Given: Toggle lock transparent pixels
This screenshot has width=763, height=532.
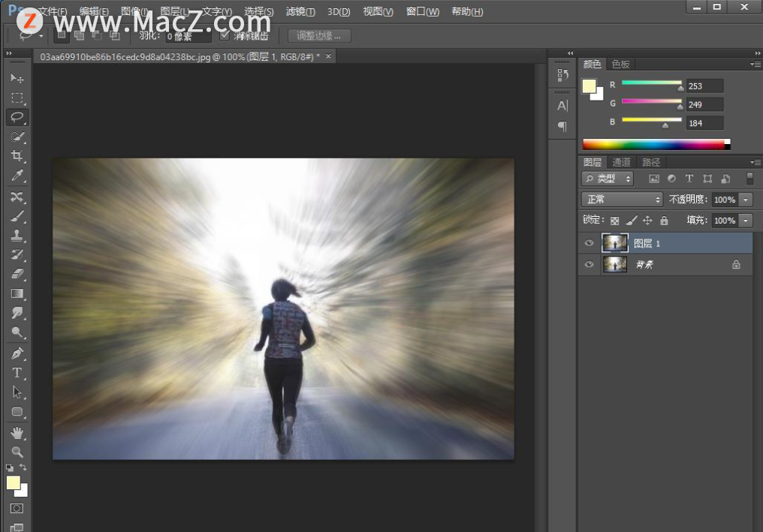Looking at the screenshot, I should (x=614, y=221).
